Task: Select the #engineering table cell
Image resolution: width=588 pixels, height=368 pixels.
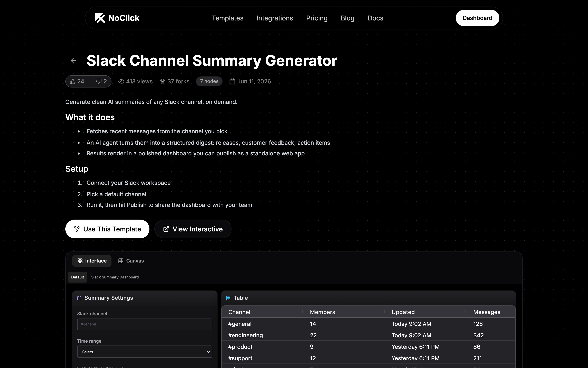Action: pyautogui.click(x=245, y=335)
